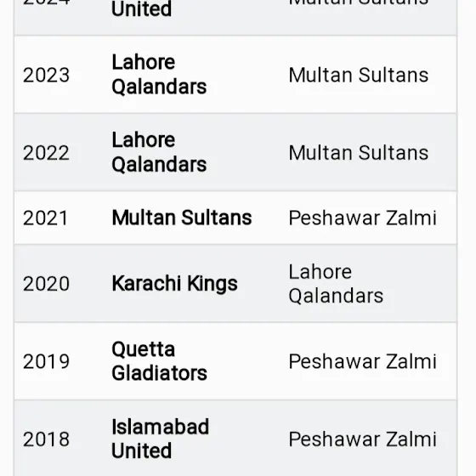Open Quetta Gladiators in the 2019 row
This screenshot has width=476, height=476.
(x=160, y=361)
